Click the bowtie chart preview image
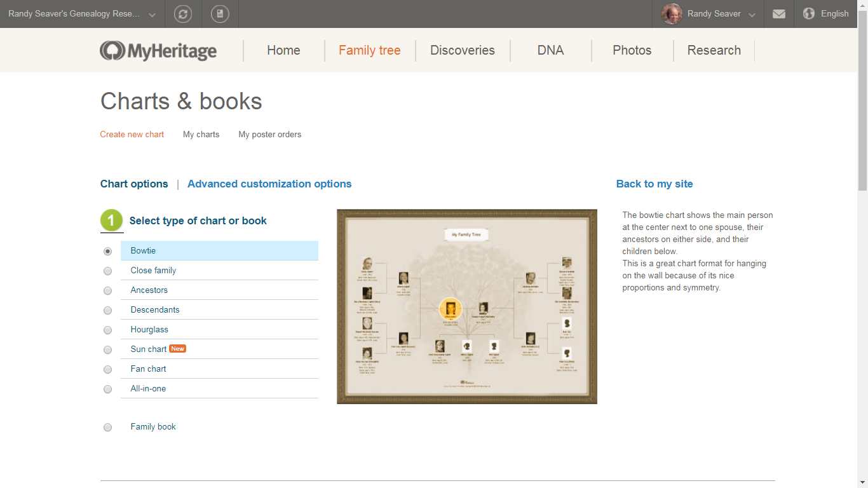The height and width of the screenshot is (488, 868). click(466, 306)
